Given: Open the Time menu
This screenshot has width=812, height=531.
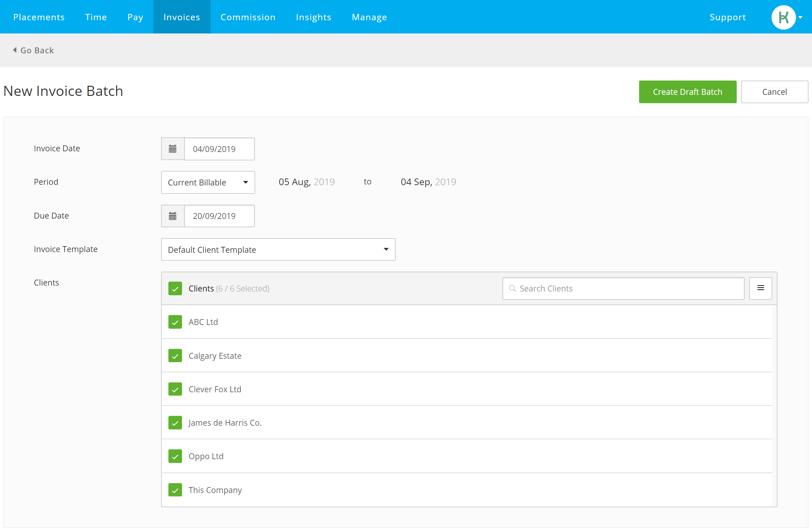Looking at the screenshot, I should [x=96, y=17].
